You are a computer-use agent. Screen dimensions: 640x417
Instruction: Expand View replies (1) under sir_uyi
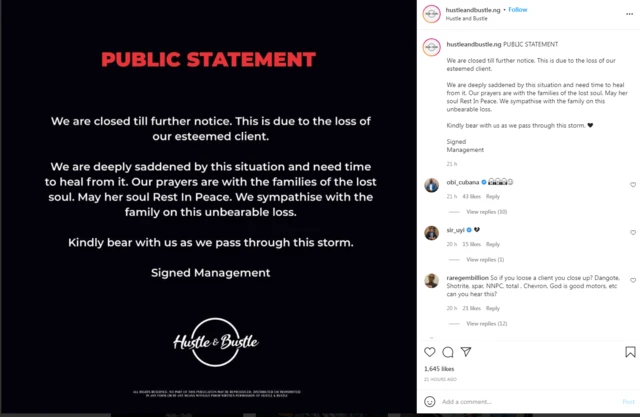tap(487, 259)
